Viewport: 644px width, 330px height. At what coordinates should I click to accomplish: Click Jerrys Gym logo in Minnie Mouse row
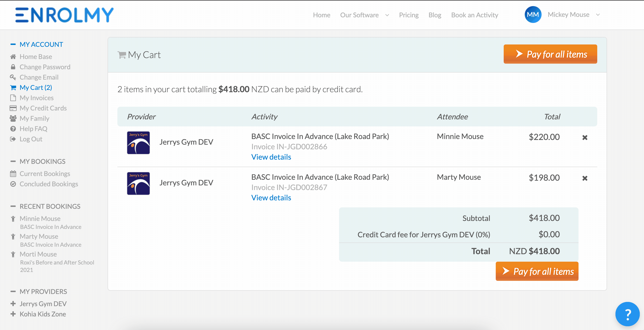coord(138,142)
